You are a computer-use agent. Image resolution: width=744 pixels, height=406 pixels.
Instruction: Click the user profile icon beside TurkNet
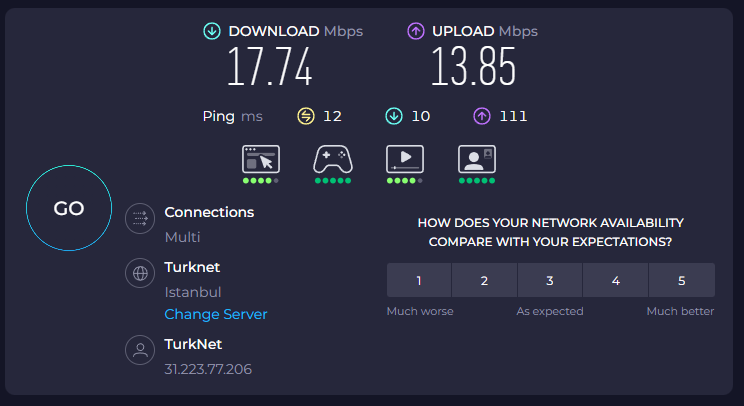[140, 350]
